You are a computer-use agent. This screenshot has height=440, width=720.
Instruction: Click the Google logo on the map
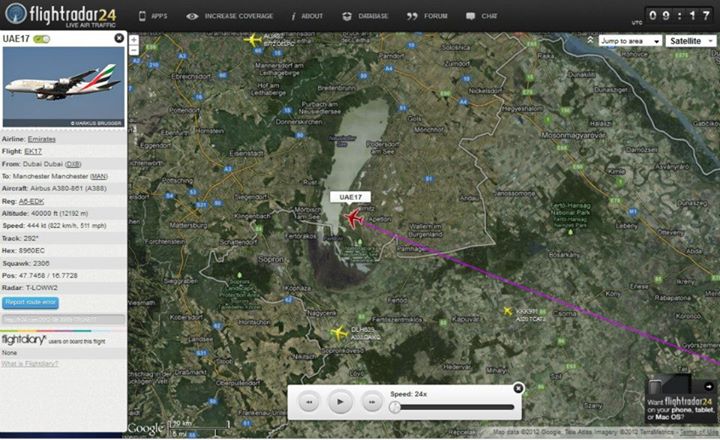click(x=146, y=428)
